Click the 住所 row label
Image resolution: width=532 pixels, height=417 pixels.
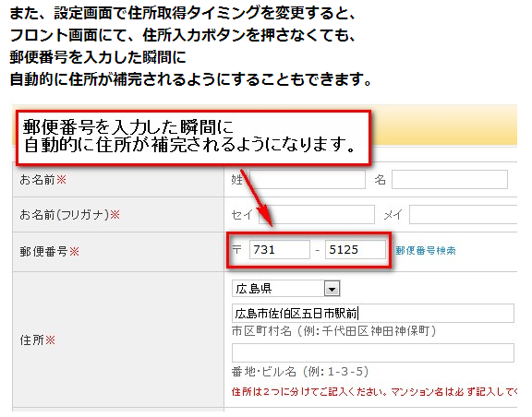tap(37, 340)
